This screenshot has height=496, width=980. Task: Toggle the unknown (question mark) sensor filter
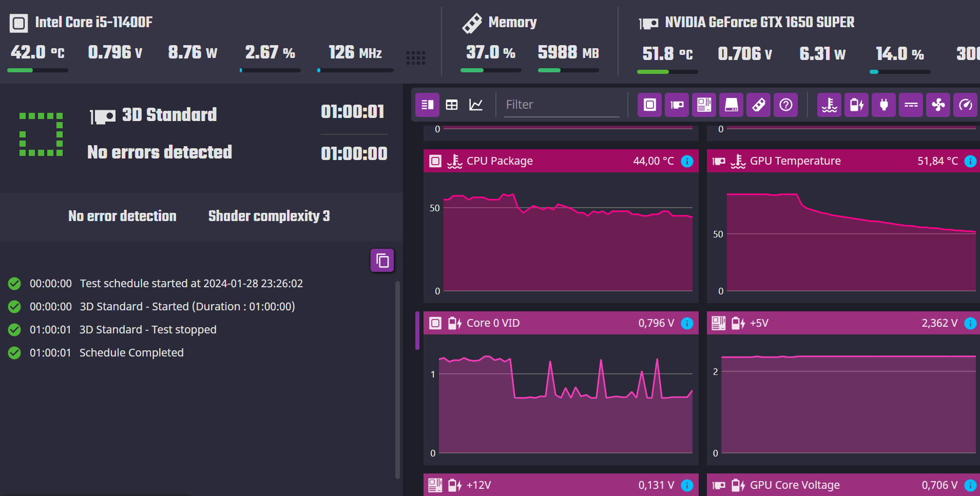(x=786, y=105)
